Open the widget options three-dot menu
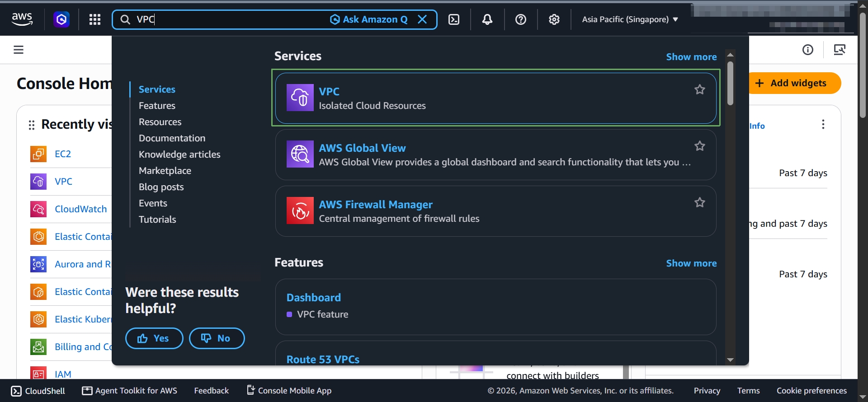The width and height of the screenshot is (868, 402). (823, 124)
